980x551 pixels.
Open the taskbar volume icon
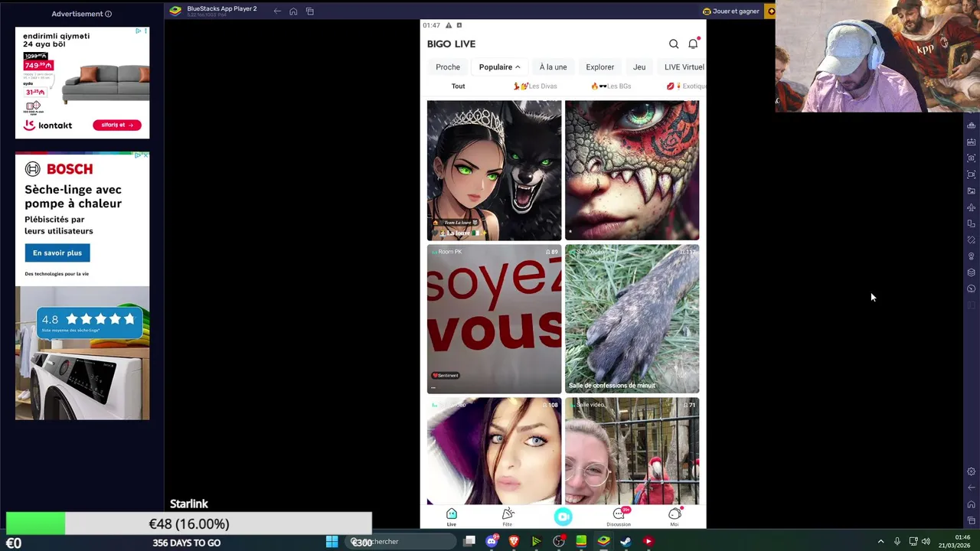(x=926, y=542)
